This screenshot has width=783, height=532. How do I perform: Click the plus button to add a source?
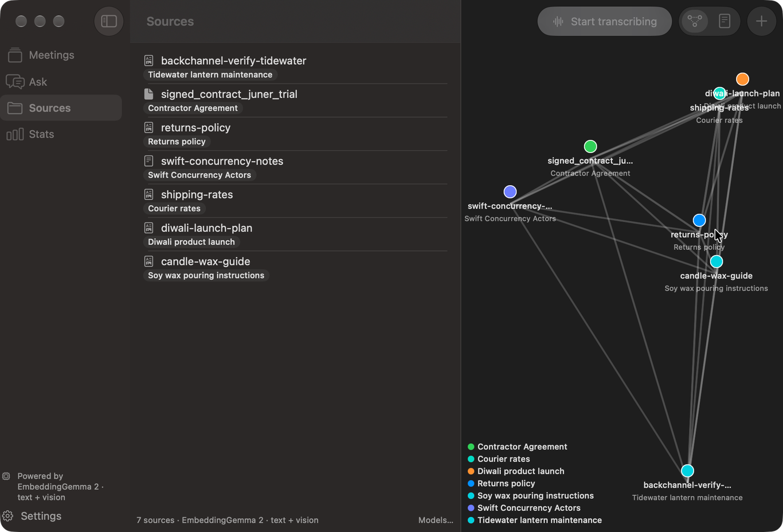point(761,21)
